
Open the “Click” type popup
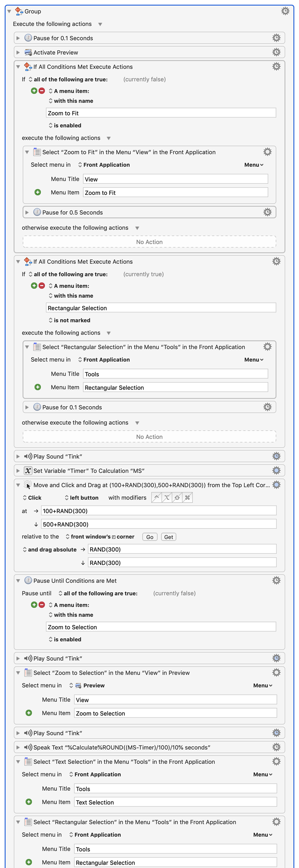tap(32, 498)
